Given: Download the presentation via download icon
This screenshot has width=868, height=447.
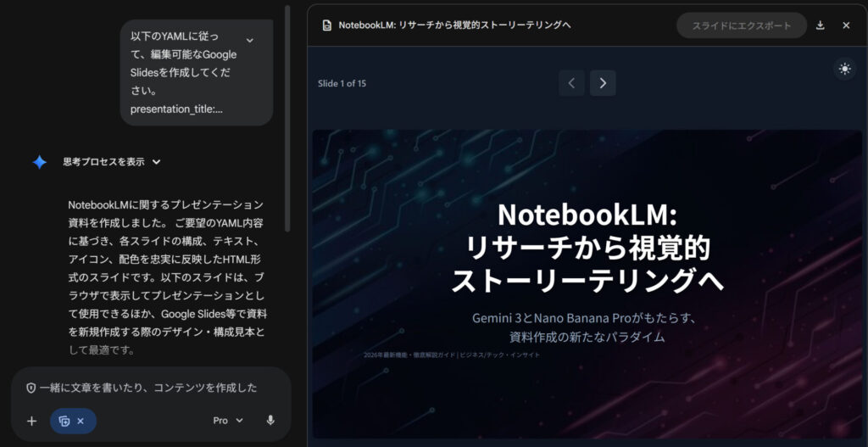Looking at the screenshot, I should 821,25.
